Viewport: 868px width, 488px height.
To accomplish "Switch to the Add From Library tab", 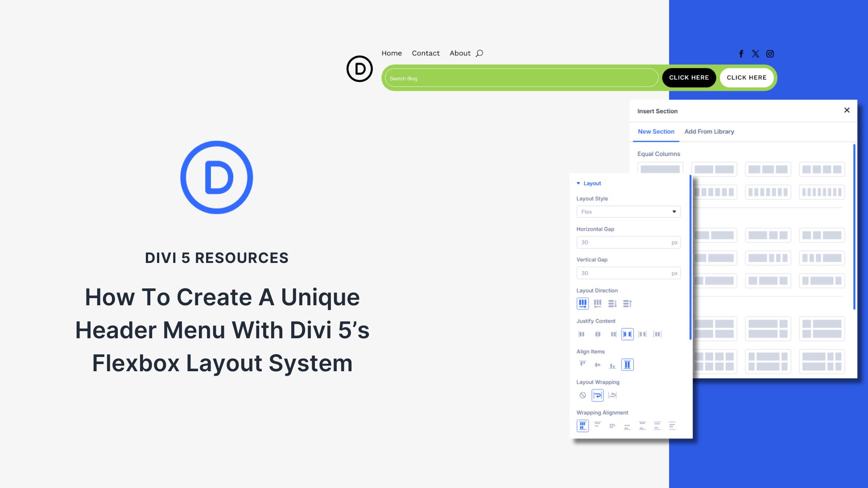I will 709,131.
